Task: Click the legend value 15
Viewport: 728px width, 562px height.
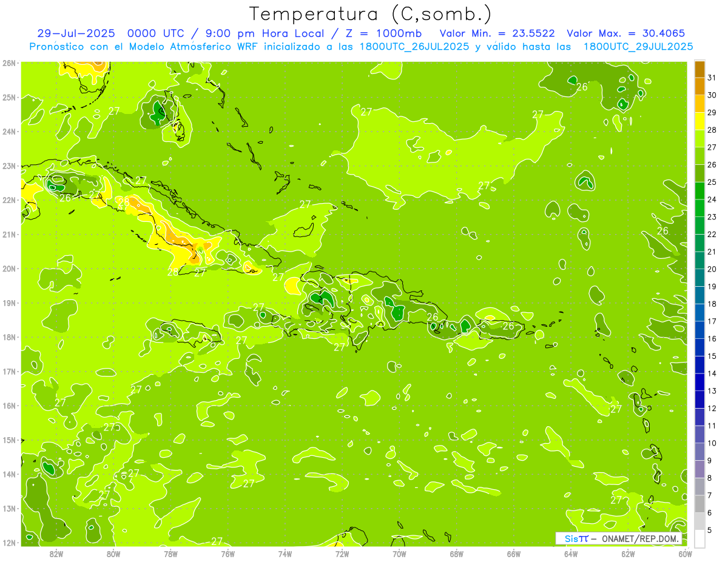Action: tap(712, 356)
